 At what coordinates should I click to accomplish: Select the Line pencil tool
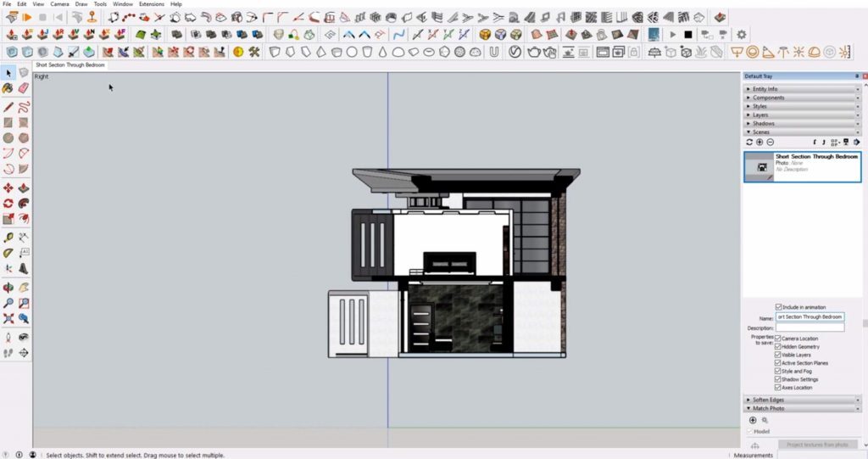pyautogui.click(x=8, y=106)
